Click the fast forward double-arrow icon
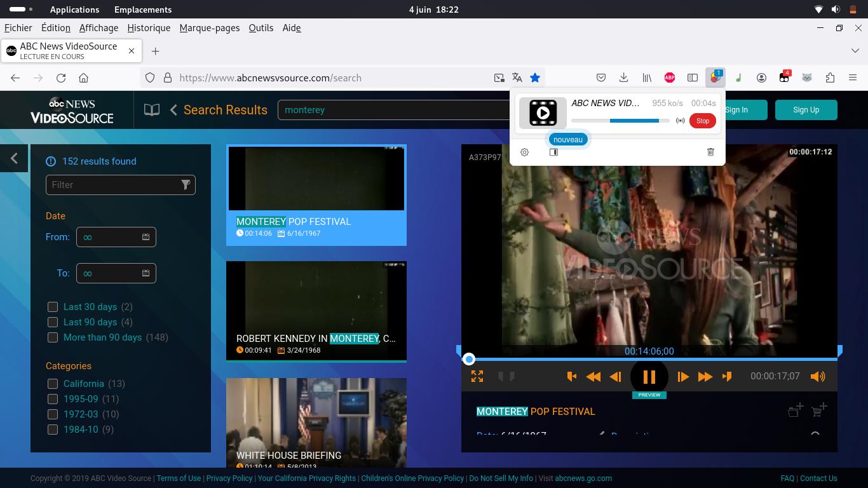 coord(705,377)
